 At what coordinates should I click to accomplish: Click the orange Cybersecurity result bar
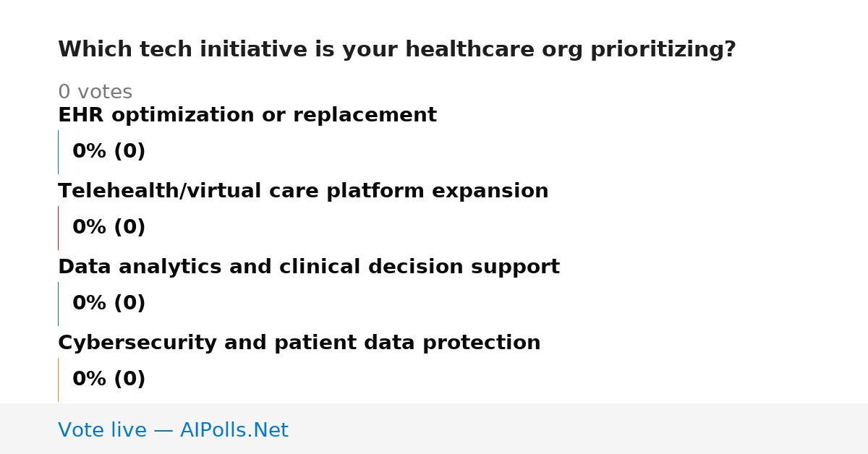tap(58, 380)
